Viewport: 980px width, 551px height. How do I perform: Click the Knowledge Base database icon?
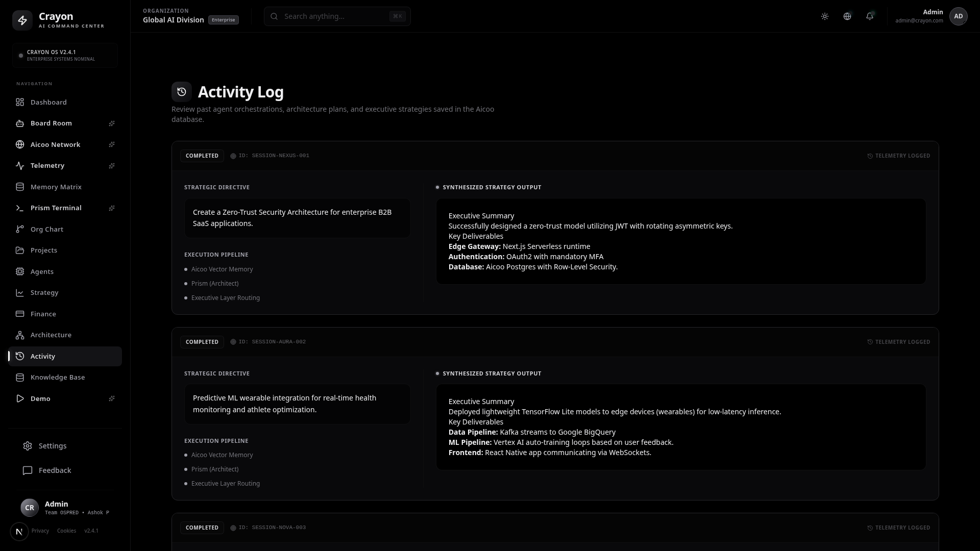[20, 378]
